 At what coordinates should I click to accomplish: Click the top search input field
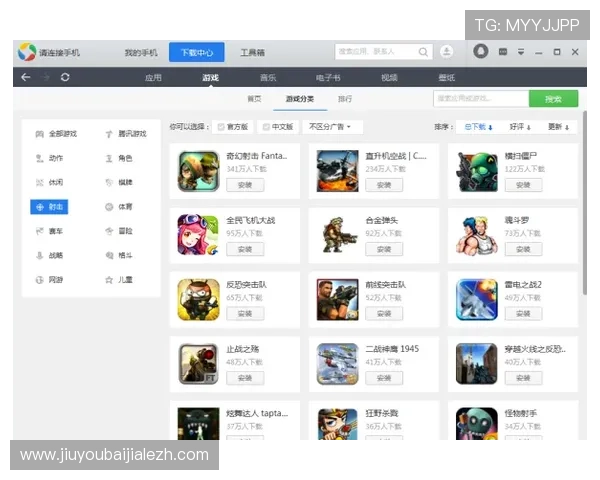[x=380, y=52]
